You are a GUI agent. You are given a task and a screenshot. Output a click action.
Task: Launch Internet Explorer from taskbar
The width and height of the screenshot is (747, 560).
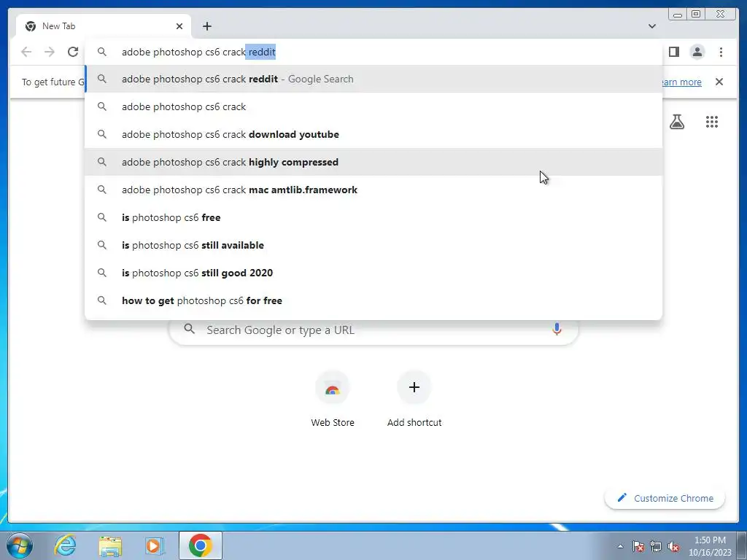[x=65, y=545]
